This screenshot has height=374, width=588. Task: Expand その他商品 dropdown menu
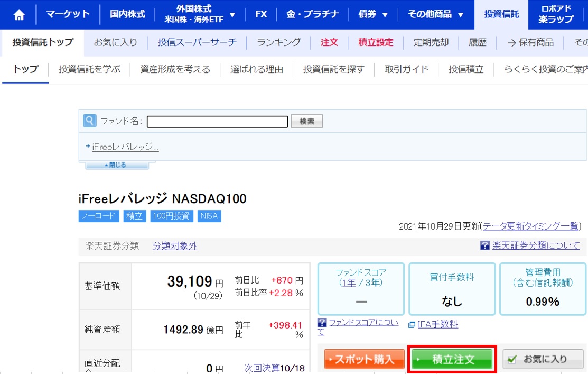tap(461, 15)
